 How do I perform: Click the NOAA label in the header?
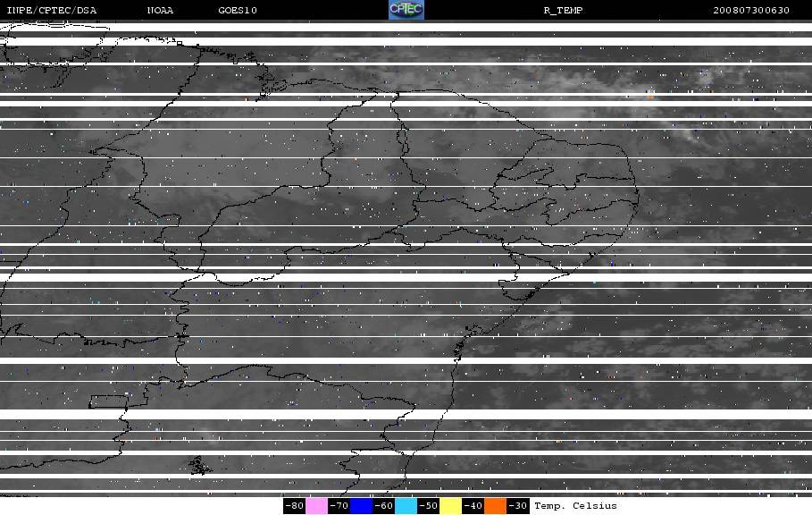[x=160, y=10]
